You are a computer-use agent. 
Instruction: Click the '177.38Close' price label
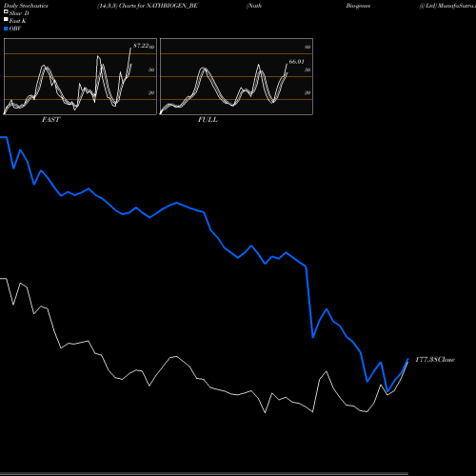click(x=435, y=360)
